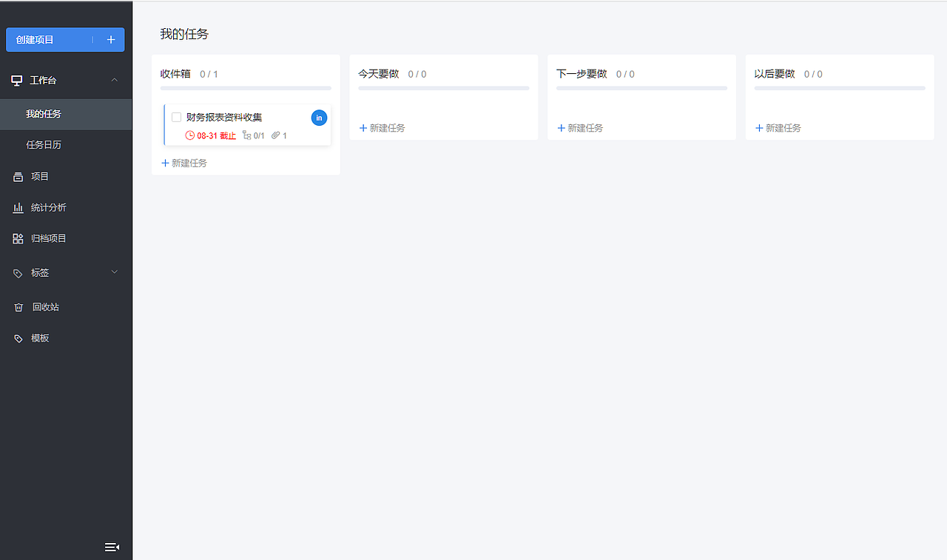This screenshot has height=560, width=947.
Task: Click the 标签 label icon in sidebar
Action: click(x=18, y=272)
